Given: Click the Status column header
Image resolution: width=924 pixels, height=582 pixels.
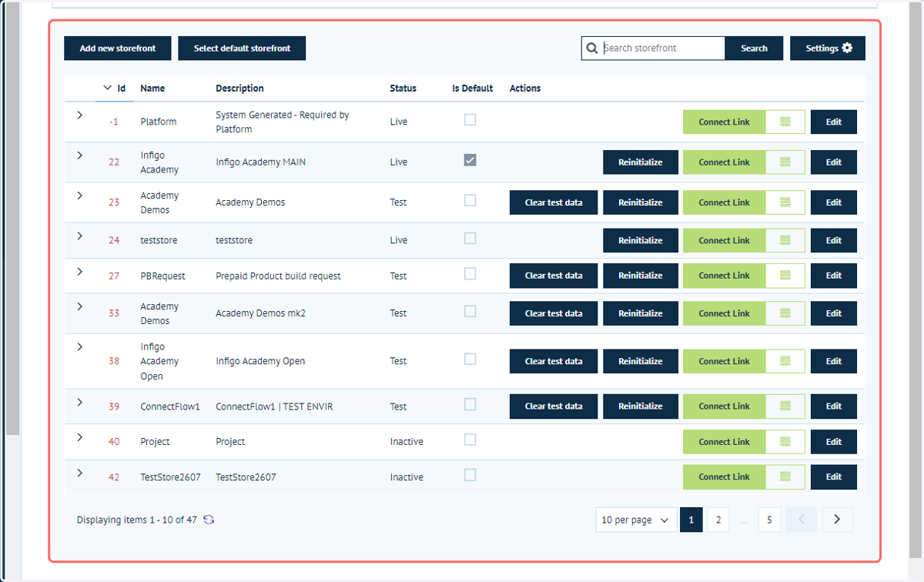Looking at the screenshot, I should [403, 89].
